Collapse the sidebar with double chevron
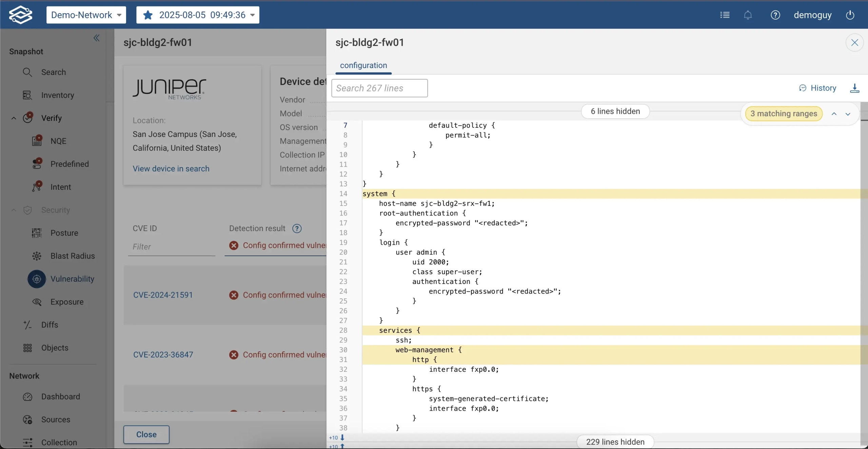This screenshot has height=449, width=868. pyautogui.click(x=97, y=38)
